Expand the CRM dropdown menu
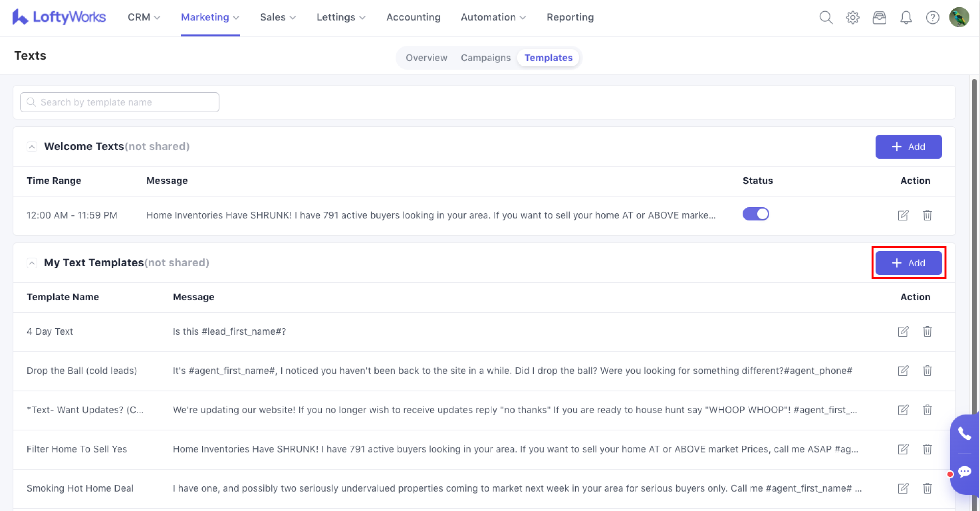This screenshot has width=980, height=511. (x=144, y=17)
